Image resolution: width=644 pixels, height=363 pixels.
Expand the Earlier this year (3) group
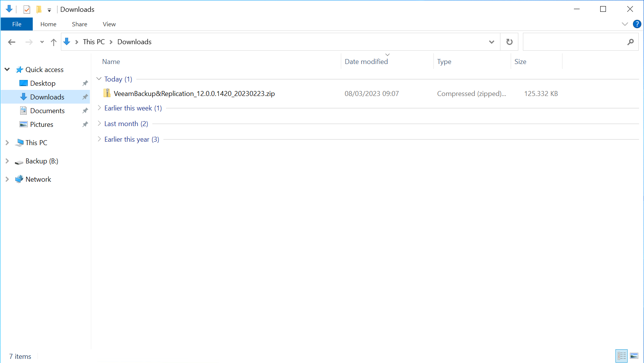[x=99, y=139]
